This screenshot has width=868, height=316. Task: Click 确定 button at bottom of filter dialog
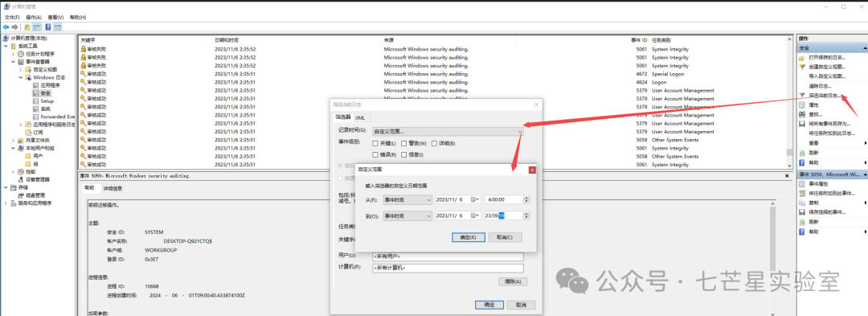pyautogui.click(x=489, y=305)
